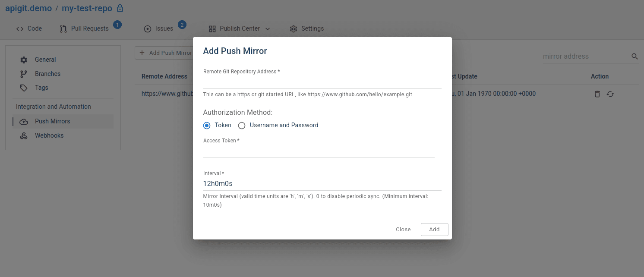644x277 pixels.
Task: Click the mirror address search field
Action: coord(586,56)
